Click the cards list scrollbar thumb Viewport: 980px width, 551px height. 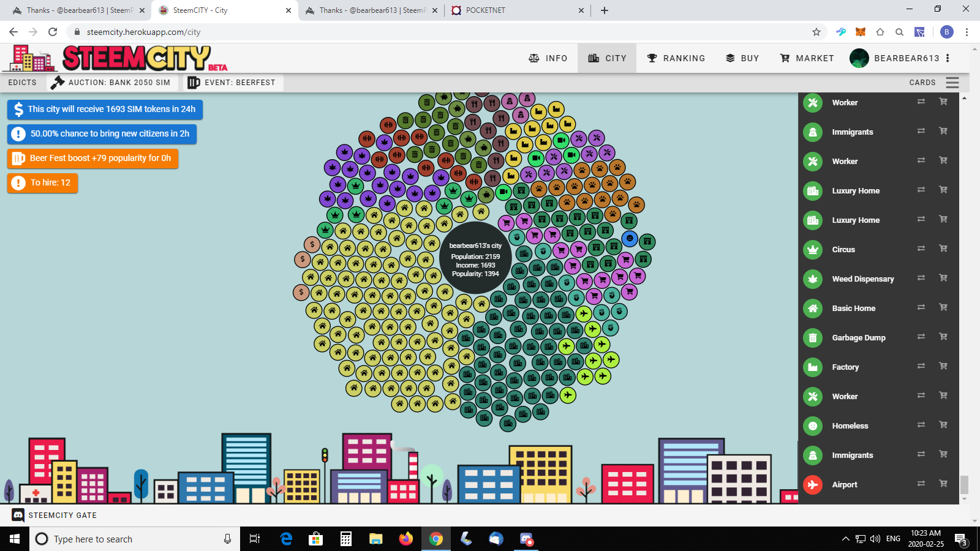pyautogui.click(x=964, y=484)
